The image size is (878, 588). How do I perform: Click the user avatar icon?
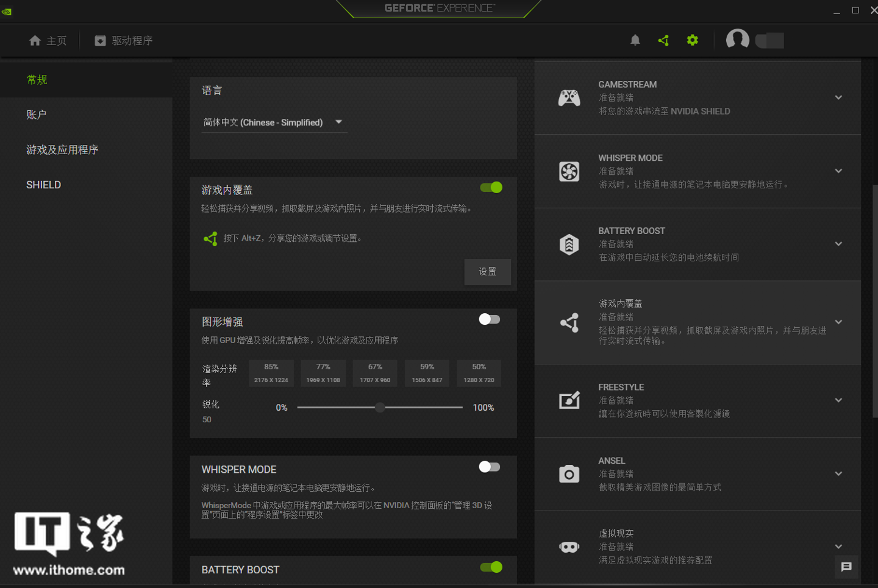[x=737, y=40]
